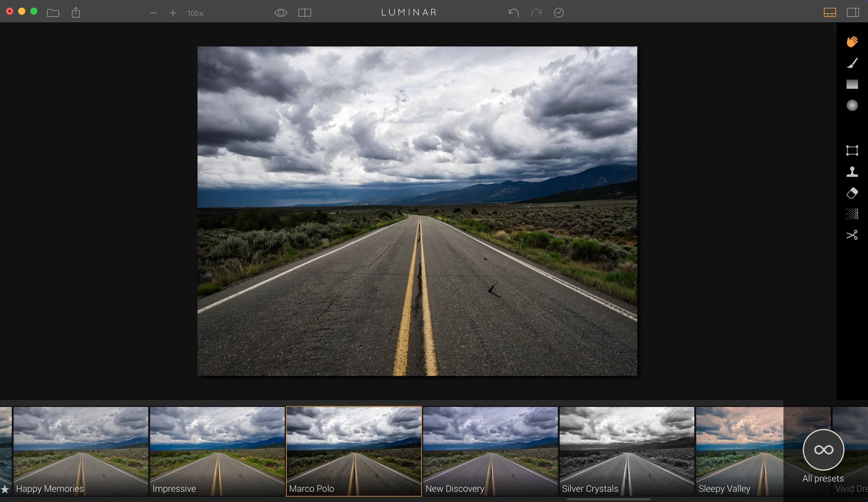Select the Erase tool
This screenshot has height=502, width=868.
click(x=852, y=193)
